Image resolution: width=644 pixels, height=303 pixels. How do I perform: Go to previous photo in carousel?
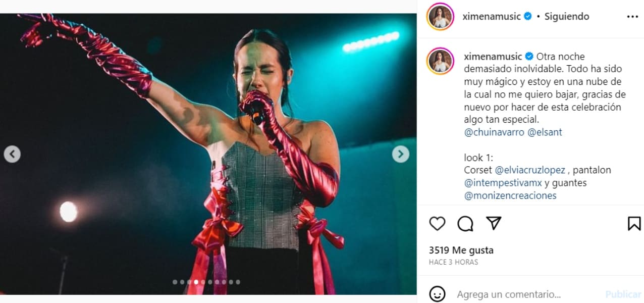click(x=12, y=154)
